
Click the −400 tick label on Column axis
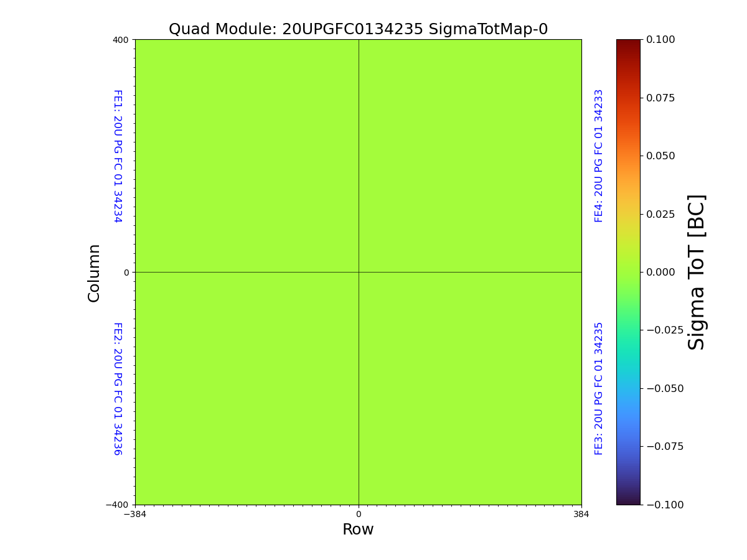pos(118,505)
